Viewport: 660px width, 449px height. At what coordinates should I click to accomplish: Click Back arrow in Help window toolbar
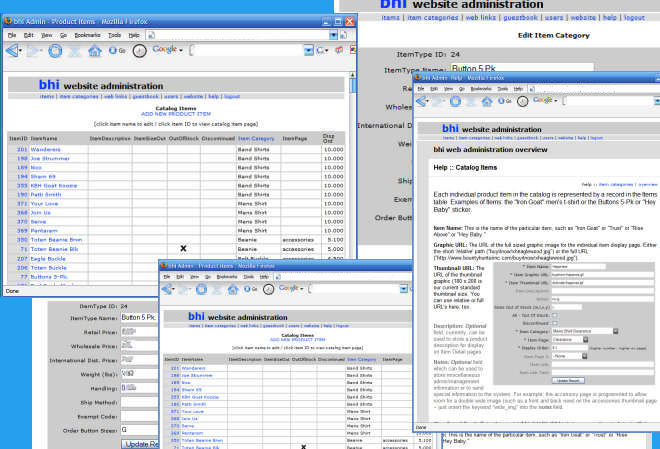coord(421,101)
